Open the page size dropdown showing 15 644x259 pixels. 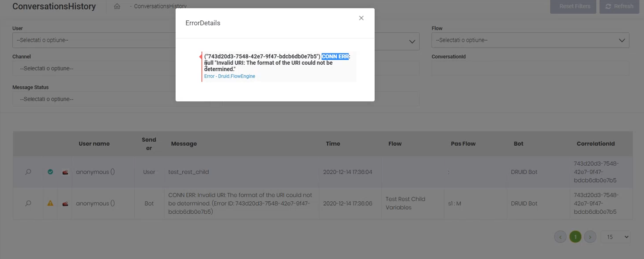coord(616,237)
